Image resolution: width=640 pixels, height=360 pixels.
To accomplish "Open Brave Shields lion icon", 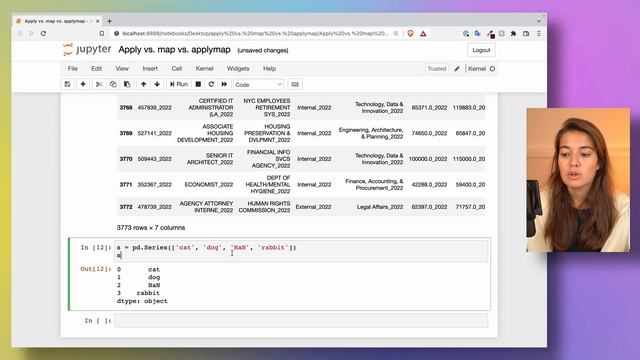I will [411, 33].
